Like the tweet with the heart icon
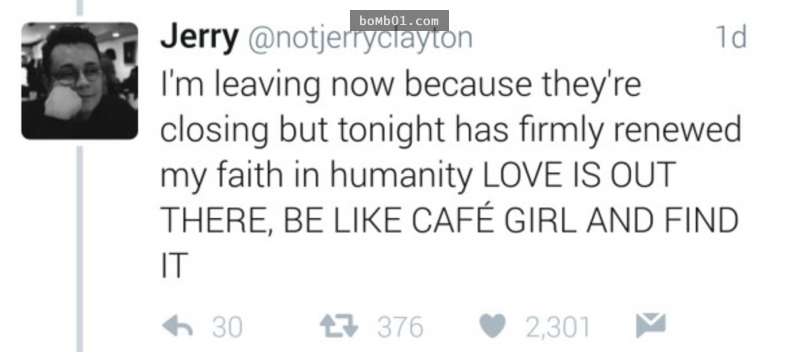 coord(492,326)
